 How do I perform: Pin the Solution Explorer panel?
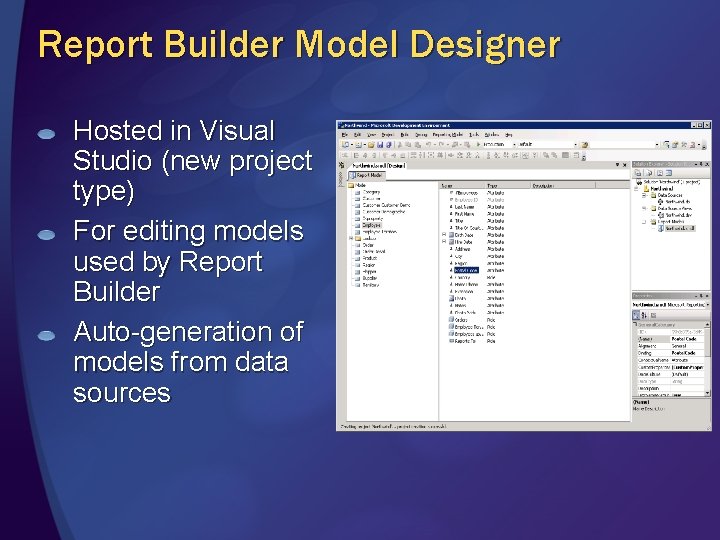coord(701,164)
